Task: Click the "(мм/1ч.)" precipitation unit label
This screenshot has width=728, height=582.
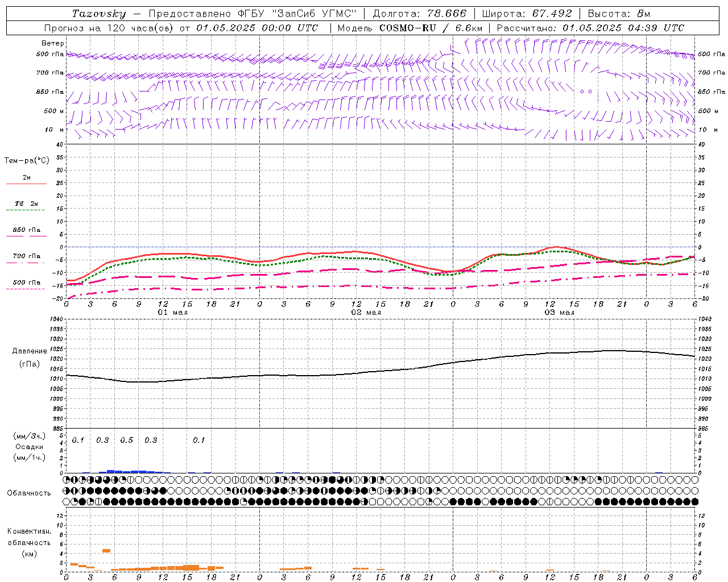Action: (30, 458)
